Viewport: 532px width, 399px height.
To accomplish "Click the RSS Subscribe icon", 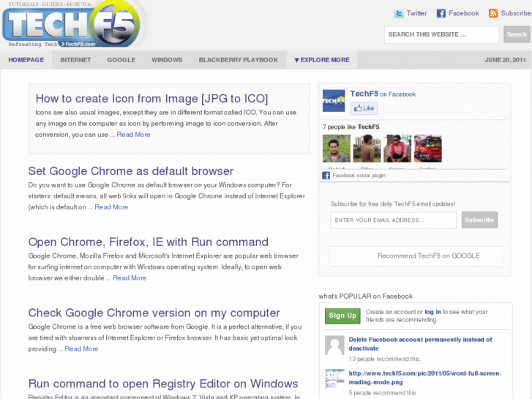I will pyautogui.click(x=493, y=13).
